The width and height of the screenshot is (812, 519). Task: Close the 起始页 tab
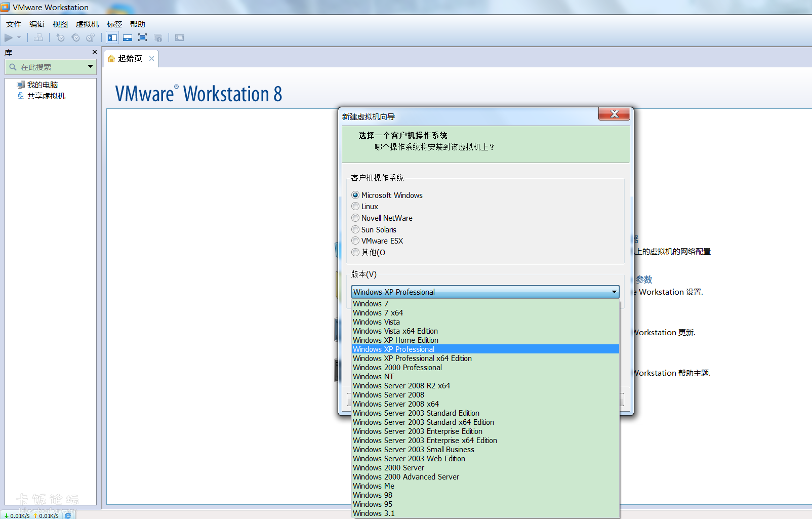pos(151,58)
